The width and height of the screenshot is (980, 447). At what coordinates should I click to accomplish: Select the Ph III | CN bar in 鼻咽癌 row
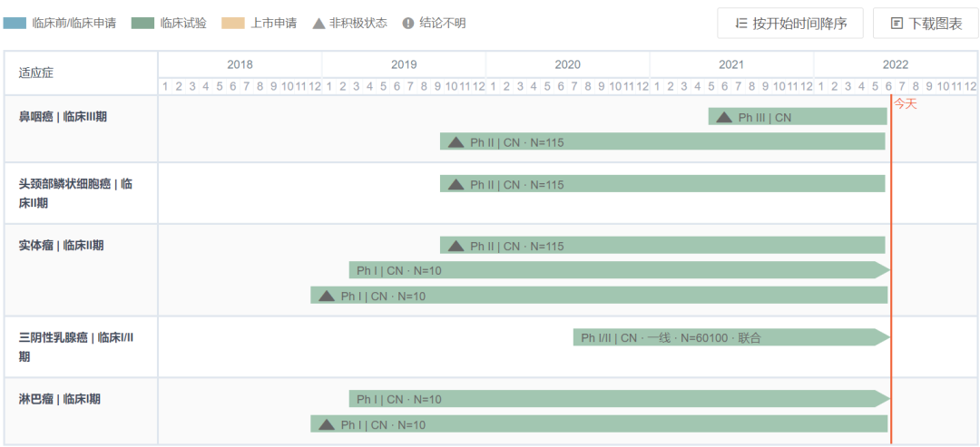(798, 117)
